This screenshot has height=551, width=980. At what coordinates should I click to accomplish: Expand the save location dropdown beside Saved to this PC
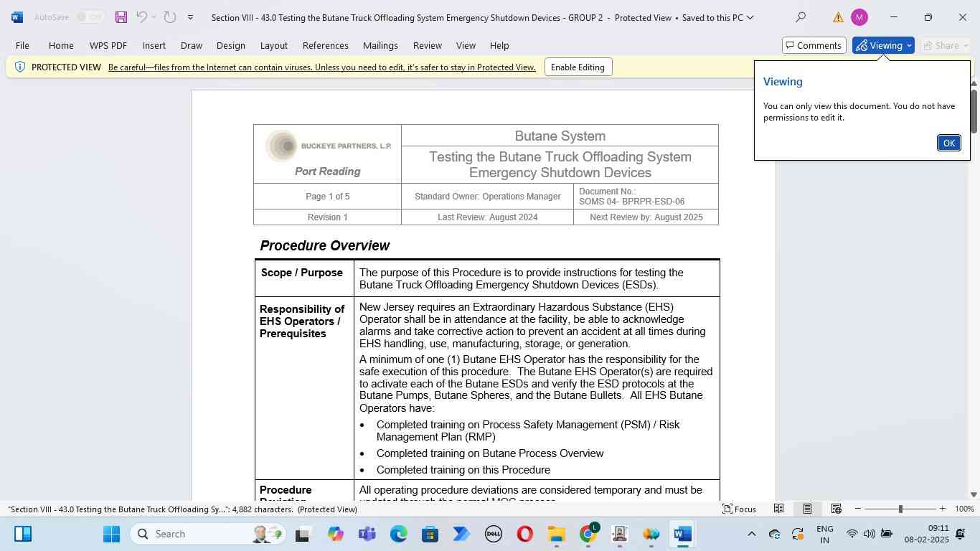click(x=750, y=17)
